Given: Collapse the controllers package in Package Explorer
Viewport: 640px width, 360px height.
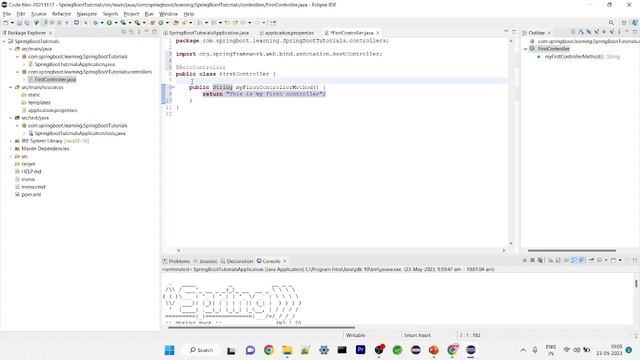Looking at the screenshot, I should 17,72.
